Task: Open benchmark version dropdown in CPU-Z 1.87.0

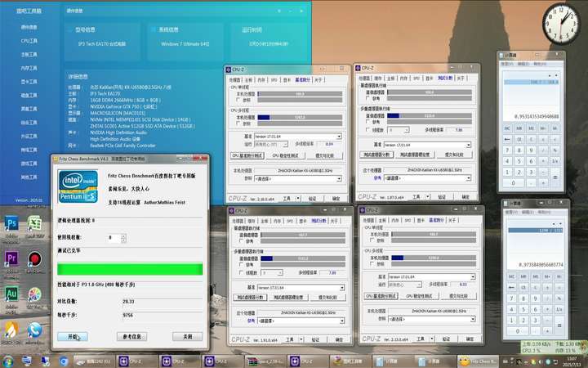Action: (x=427, y=145)
